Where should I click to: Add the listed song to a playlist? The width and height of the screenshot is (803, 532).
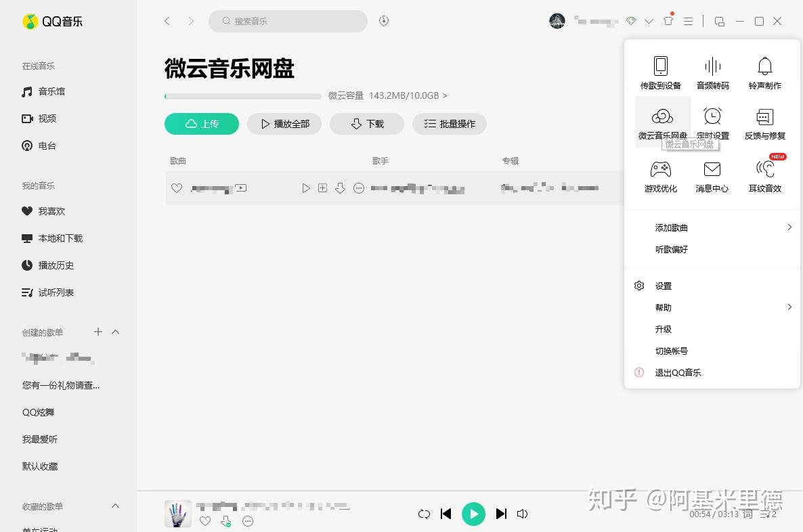[323, 188]
